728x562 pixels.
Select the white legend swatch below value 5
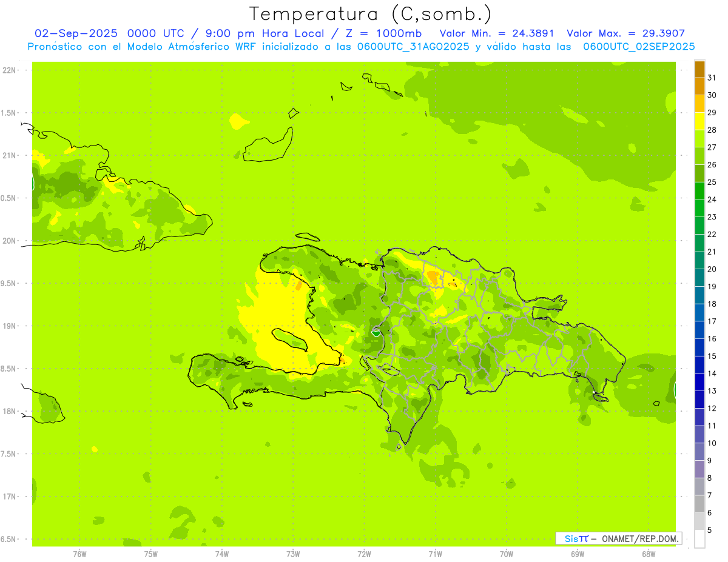(x=699, y=539)
